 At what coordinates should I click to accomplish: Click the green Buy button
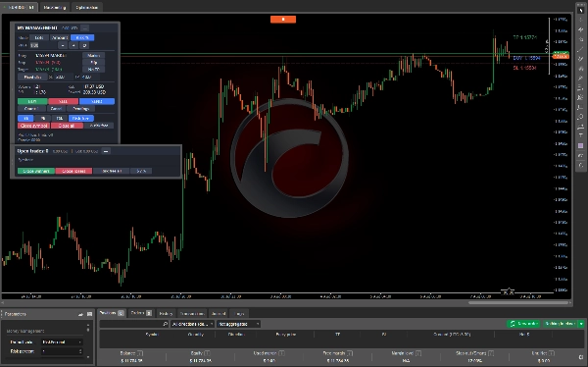click(x=32, y=101)
